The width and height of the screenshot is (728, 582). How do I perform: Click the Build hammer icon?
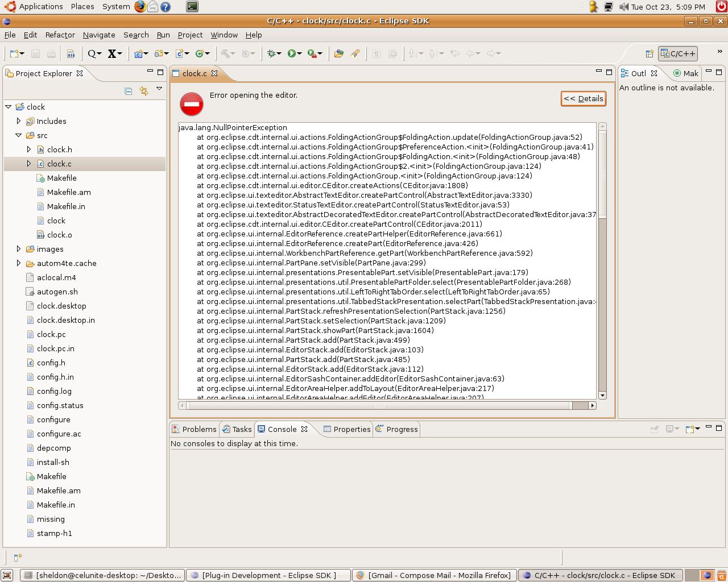click(x=226, y=53)
